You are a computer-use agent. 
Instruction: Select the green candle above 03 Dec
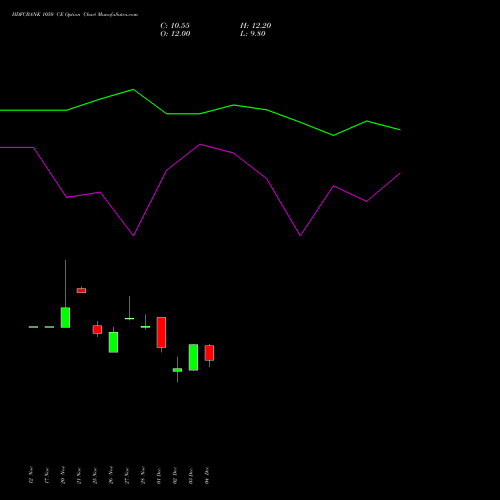pyautogui.click(x=193, y=357)
